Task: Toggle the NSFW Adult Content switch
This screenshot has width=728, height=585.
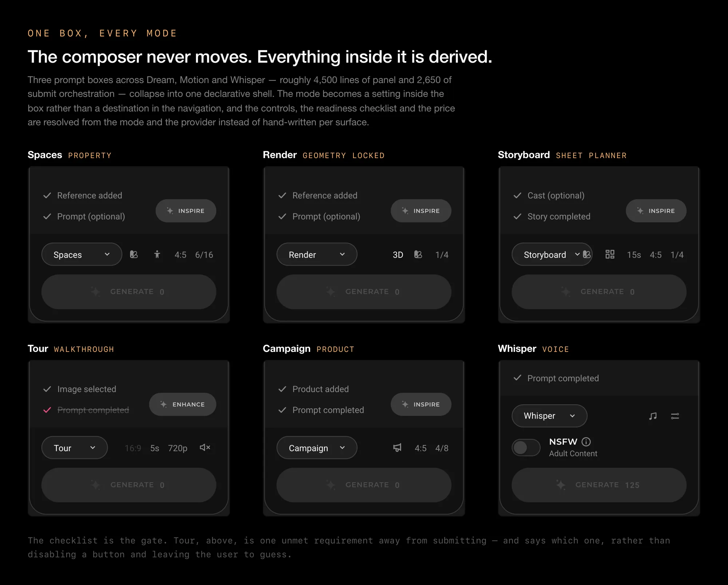Action: pyautogui.click(x=526, y=448)
